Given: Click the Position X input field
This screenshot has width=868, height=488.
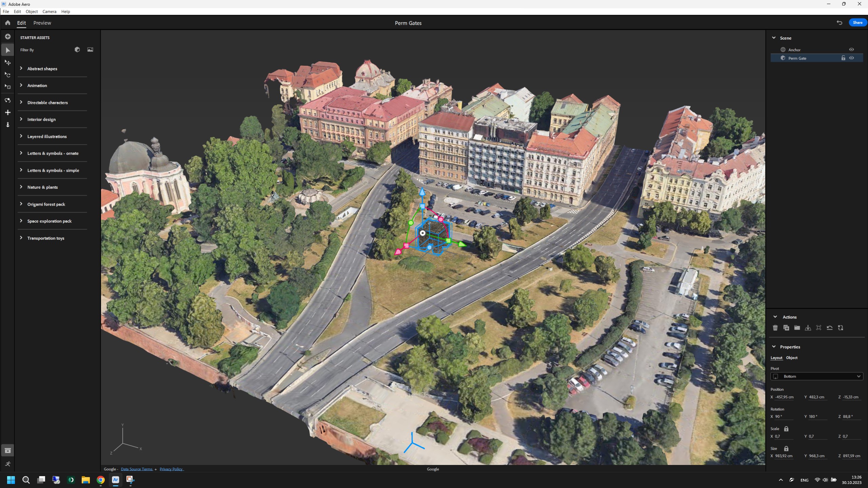Looking at the screenshot, I should [785, 397].
